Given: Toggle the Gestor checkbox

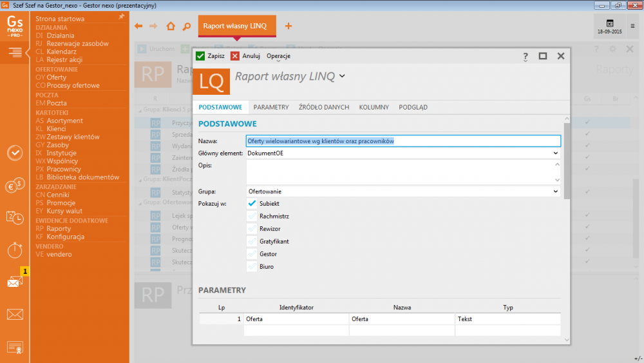Looking at the screenshot, I should [252, 253].
